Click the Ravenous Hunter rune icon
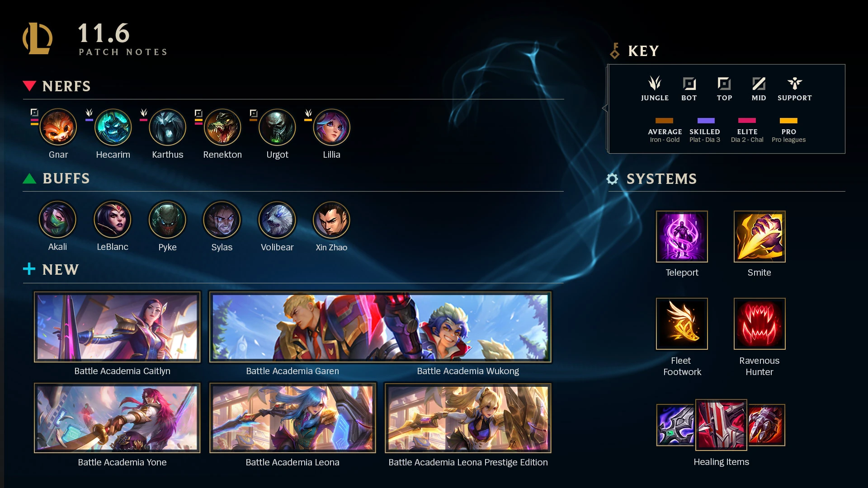This screenshot has width=868, height=488. coord(759,324)
